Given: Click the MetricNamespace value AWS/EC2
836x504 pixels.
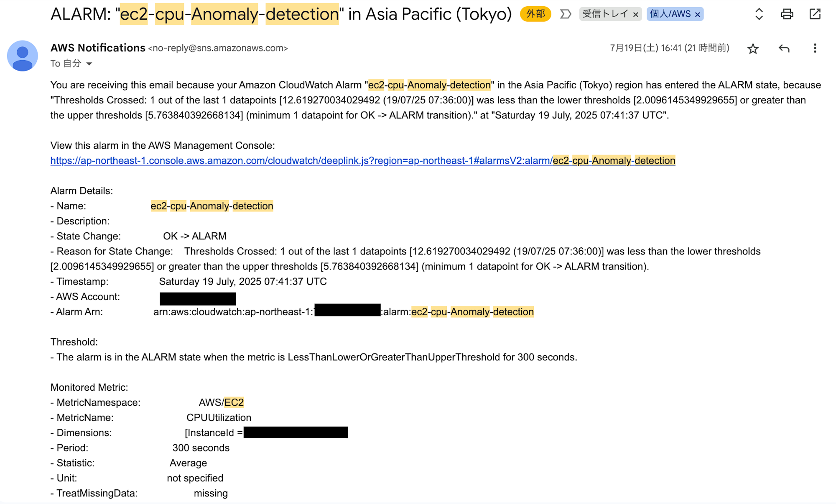Looking at the screenshot, I should point(221,402).
